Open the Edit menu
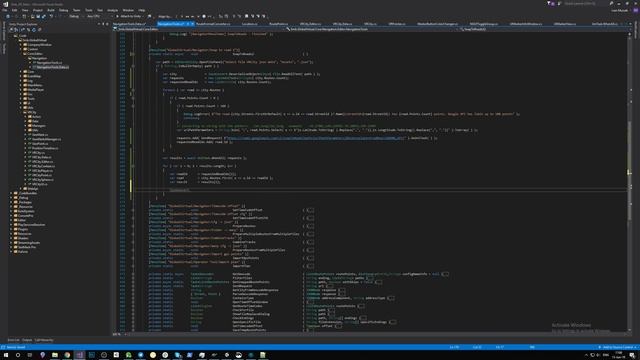The image size is (640, 360). 15,10
